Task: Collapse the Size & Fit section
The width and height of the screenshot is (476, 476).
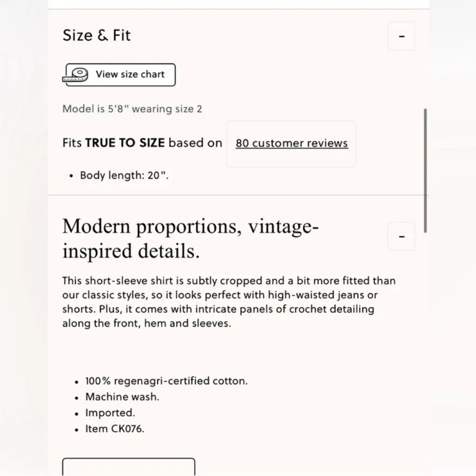Action: click(401, 36)
